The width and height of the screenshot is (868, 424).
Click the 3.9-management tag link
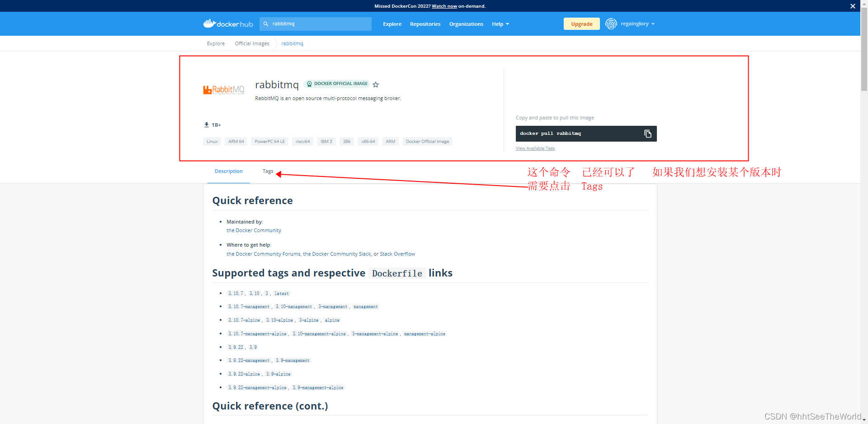292,361
